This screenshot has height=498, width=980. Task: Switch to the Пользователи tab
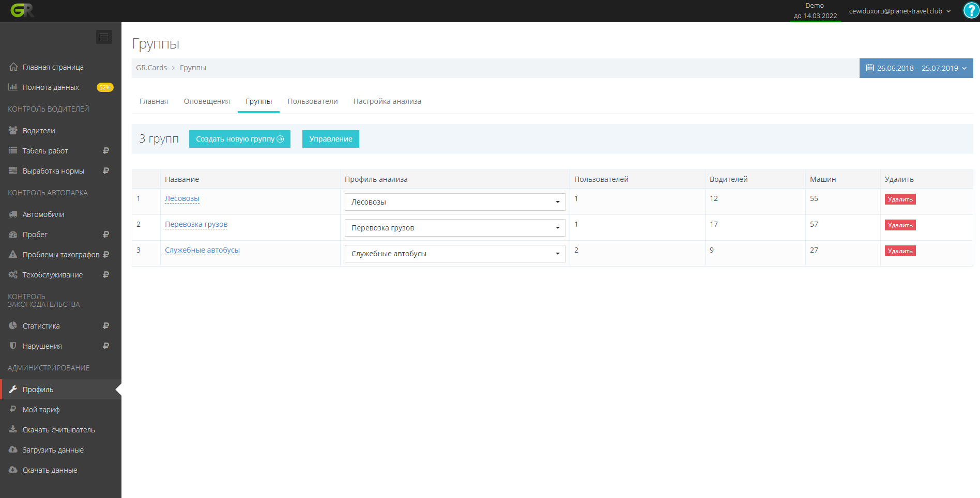coord(312,101)
